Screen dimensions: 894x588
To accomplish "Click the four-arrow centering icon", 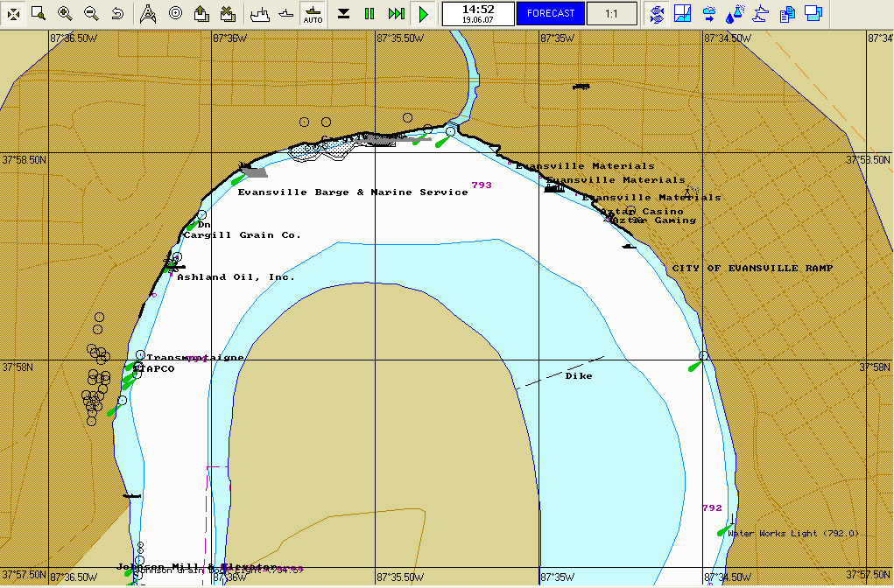I will (13, 14).
